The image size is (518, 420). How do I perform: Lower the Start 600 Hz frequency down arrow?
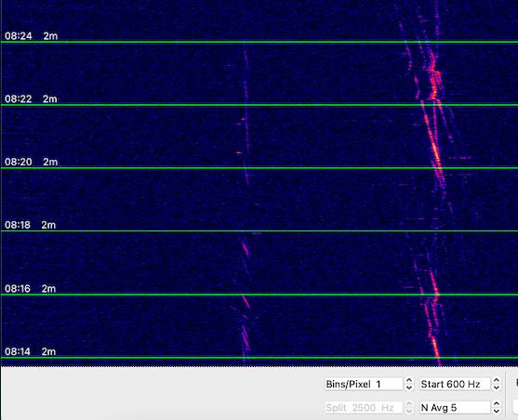tap(497, 387)
